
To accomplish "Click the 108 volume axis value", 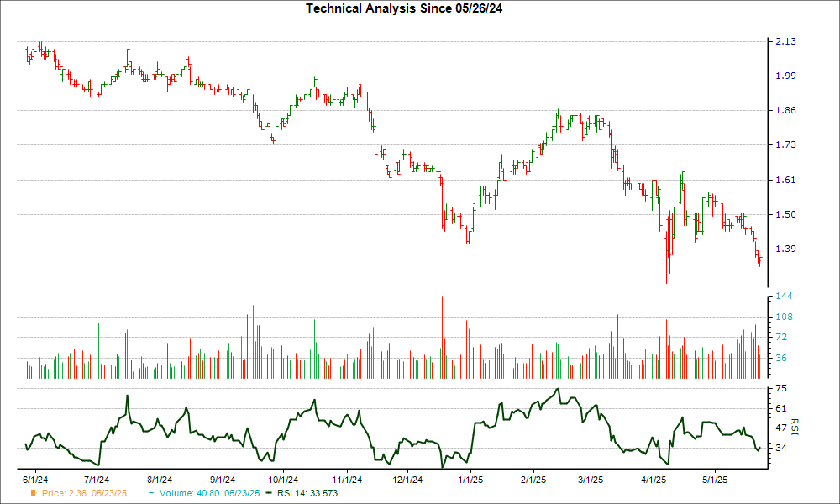I will tap(785, 317).
